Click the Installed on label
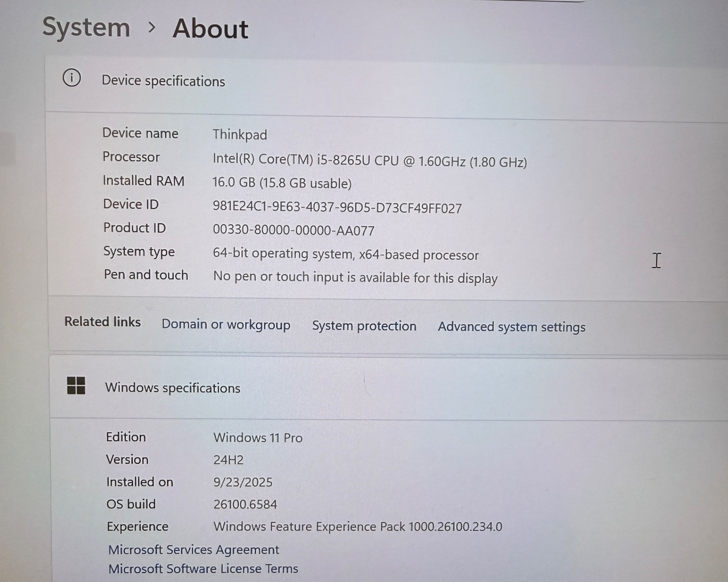The height and width of the screenshot is (582, 728). coord(140,482)
